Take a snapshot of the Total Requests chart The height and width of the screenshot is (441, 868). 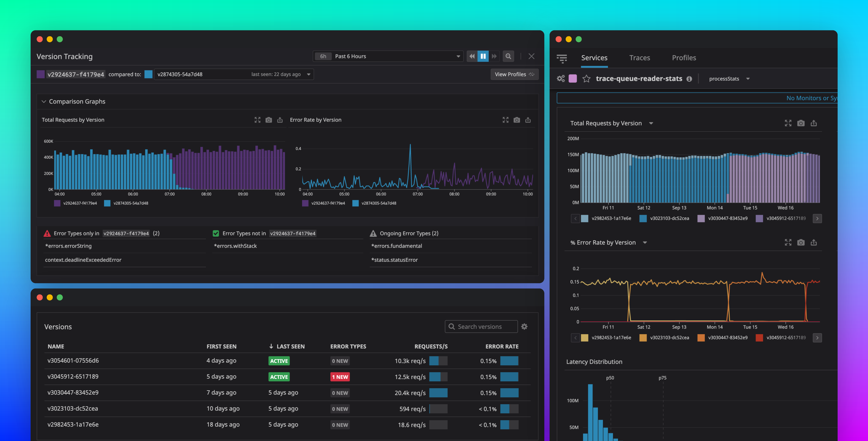tap(269, 120)
